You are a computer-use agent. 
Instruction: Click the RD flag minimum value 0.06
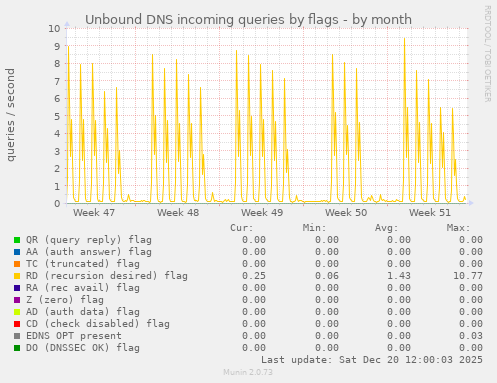point(326,276)
